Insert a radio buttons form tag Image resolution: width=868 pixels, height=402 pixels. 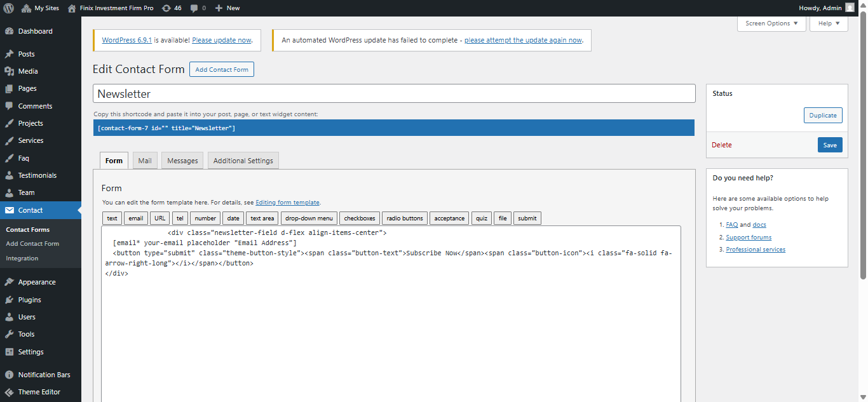click(x=405, y=218)
